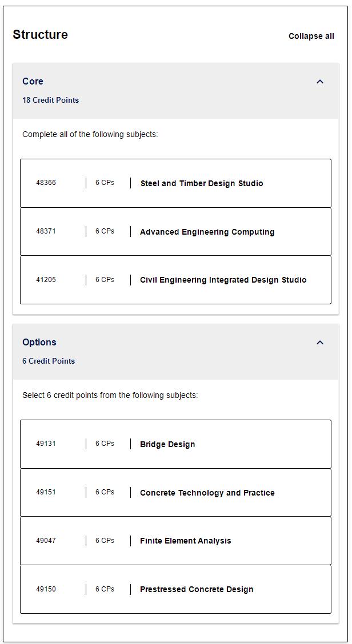Open Civil Engineering Integrated Design Studio
352x644 pixels.
point(223,280)
